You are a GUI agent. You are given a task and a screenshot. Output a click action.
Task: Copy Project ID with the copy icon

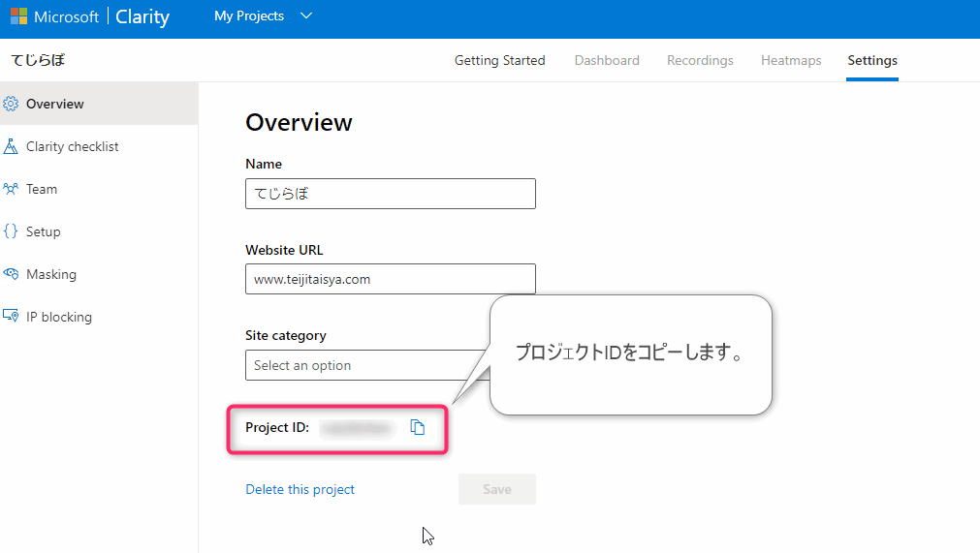(x=418, y=427)
